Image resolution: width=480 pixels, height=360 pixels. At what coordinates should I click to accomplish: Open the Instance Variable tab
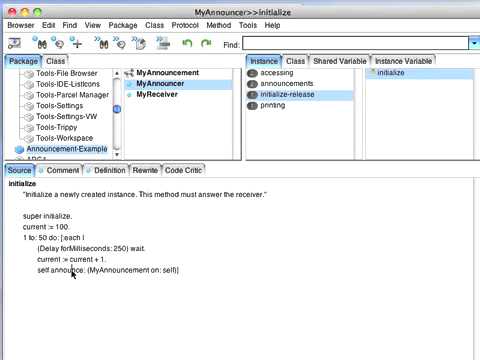403,61
